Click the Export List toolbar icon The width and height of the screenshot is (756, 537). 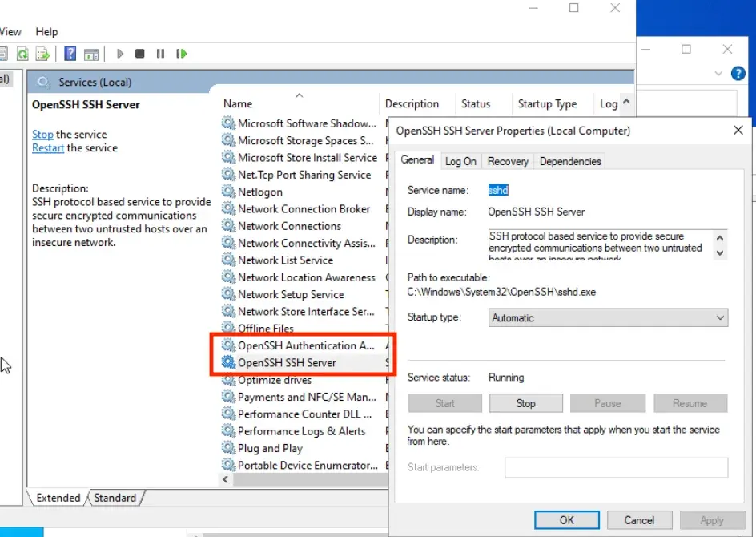(x=43, y=54)
